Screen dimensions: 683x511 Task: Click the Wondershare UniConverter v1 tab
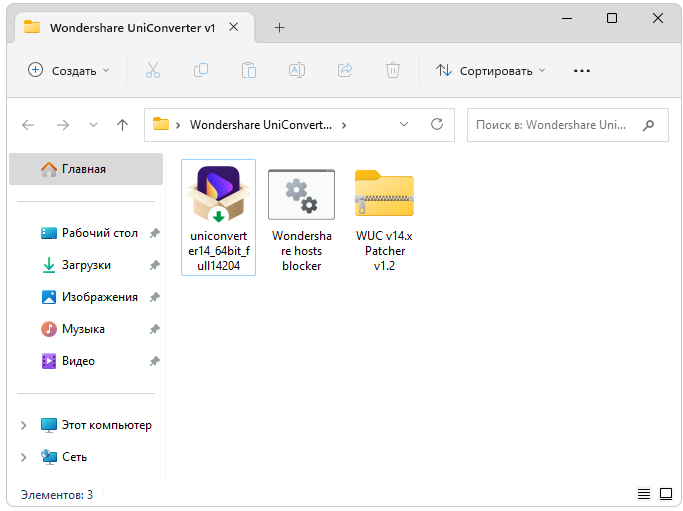[x=134, y=27]
